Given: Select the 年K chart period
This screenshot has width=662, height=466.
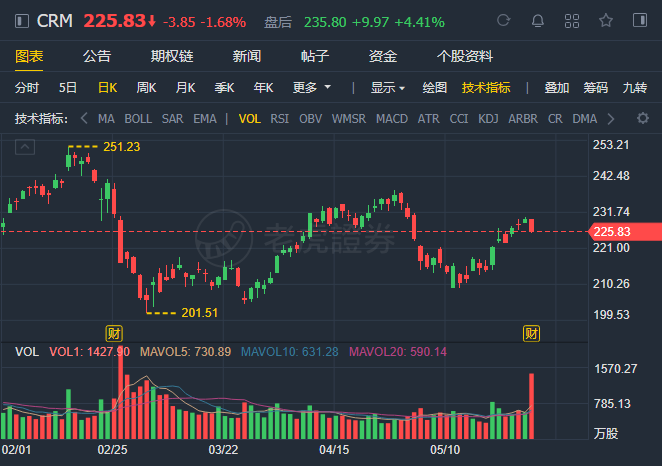Looking at the screenshot, I should coord(263,88).
